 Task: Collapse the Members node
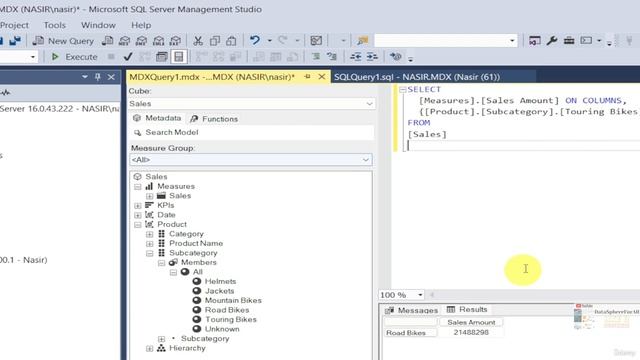(x=162, y=263)
